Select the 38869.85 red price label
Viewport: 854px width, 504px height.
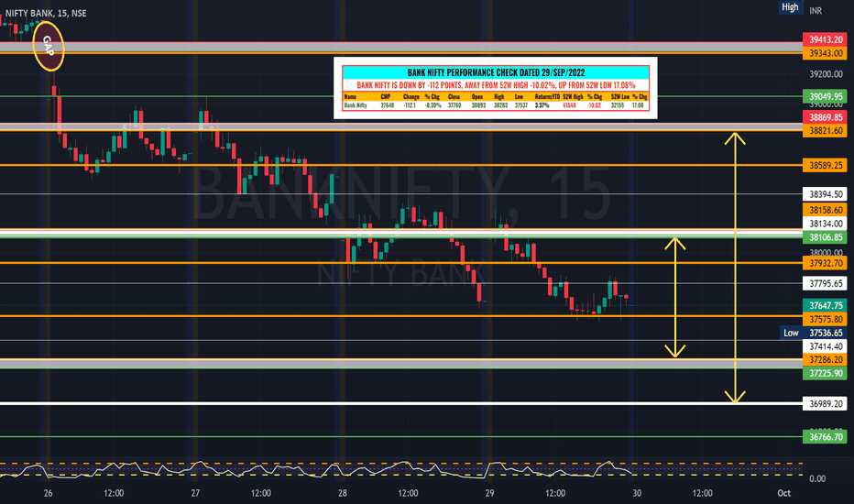click(825, 117)
